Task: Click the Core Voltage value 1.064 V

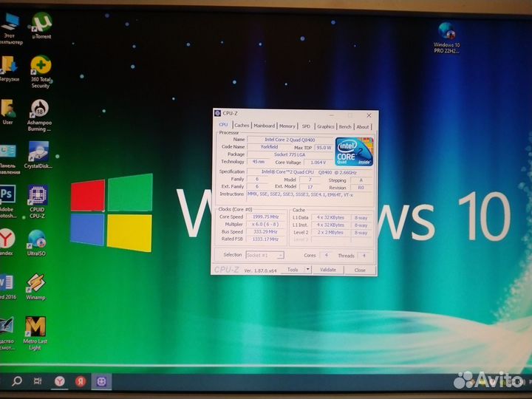Action: pos(318,163)
